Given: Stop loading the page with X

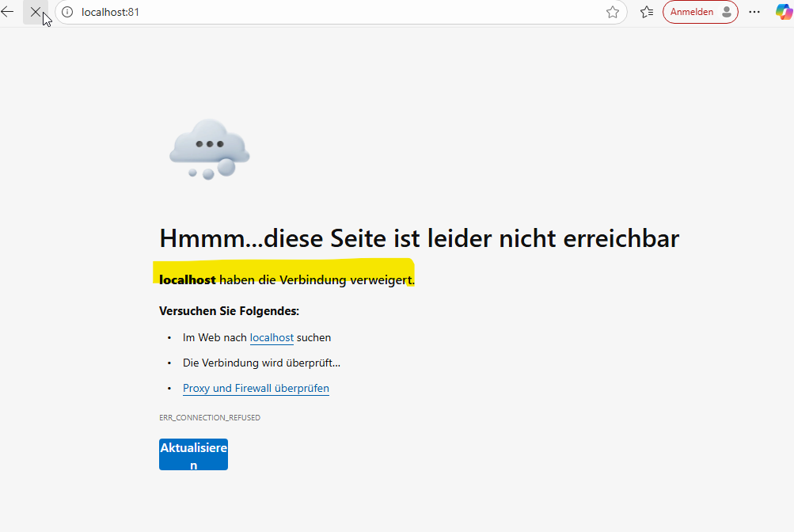Looking at the screenshot, I should tap(35, 12).
